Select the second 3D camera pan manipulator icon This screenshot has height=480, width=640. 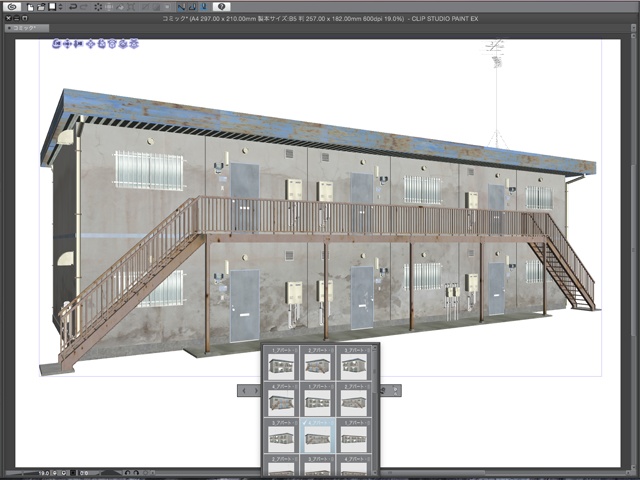[67, 44]
